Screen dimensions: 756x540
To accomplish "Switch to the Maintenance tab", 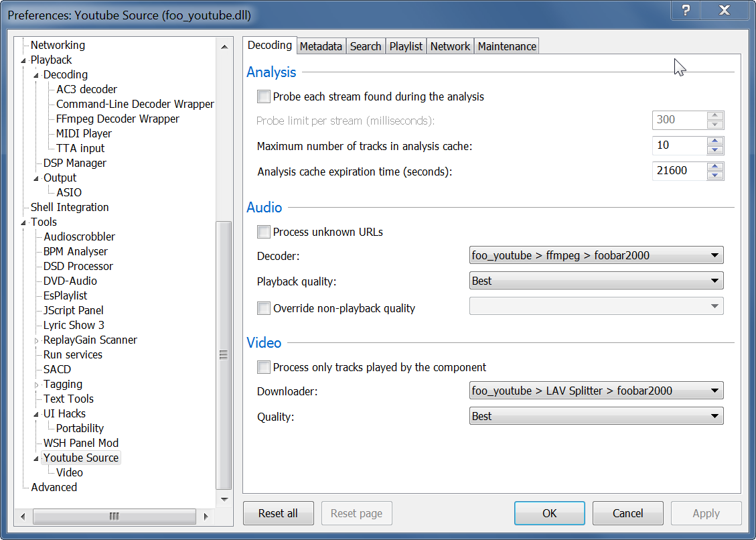I will click(x=507, y=46).
